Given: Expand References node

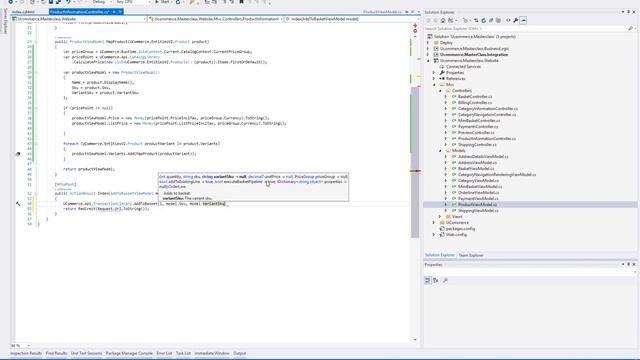Looking at the screenshot, I should pyautogui.click(x=434, y=78).
